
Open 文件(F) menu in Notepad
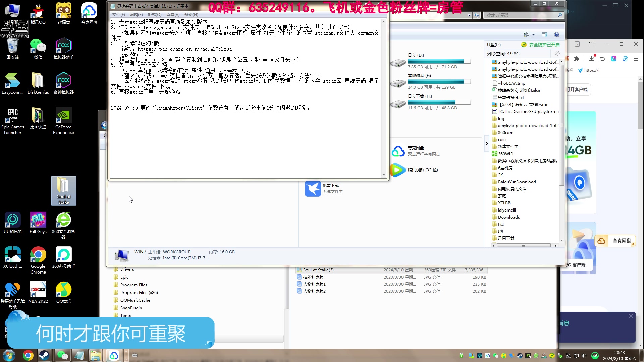[118, 15]
